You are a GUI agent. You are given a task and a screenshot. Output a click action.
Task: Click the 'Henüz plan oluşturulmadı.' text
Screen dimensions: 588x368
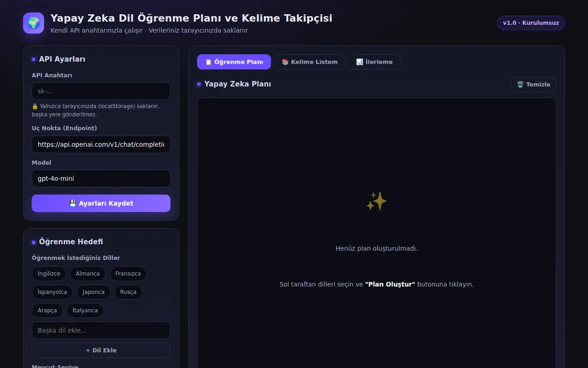click(x=376, y=248)
